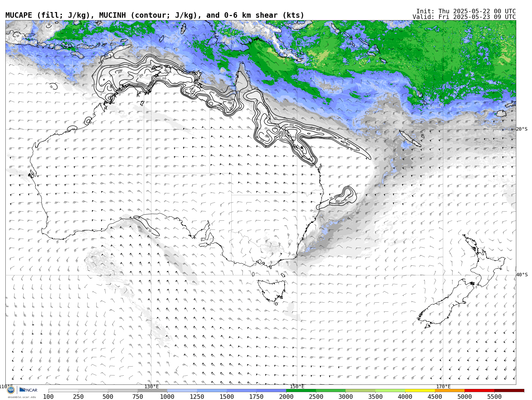The image size is (532, 400).
Task: Select the MUCAPE, MUCINH and shear title
Action: click(155, 15)
